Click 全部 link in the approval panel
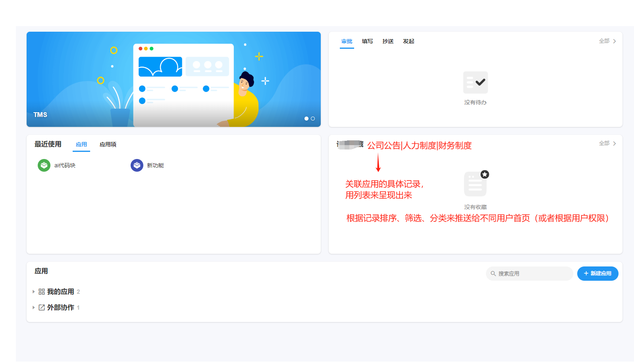Viewport: 634px width, 364px height. [x=604, y=41]
